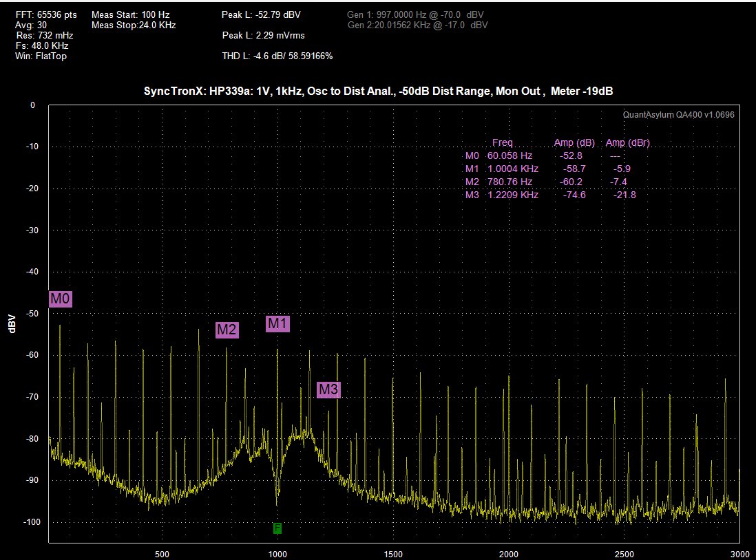Click the '0' y-axis tick label
Viewport: 756px width, 560px height.
(33, 105)
